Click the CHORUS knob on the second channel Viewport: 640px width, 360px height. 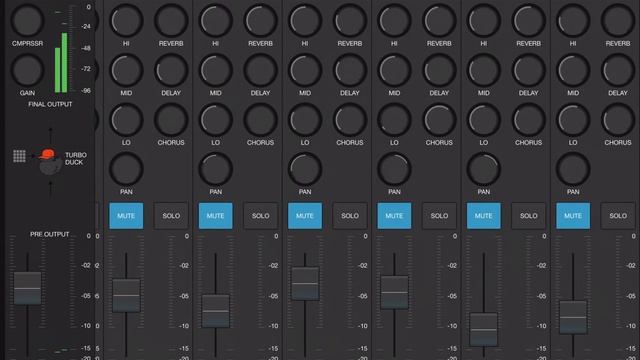[260, 120]
